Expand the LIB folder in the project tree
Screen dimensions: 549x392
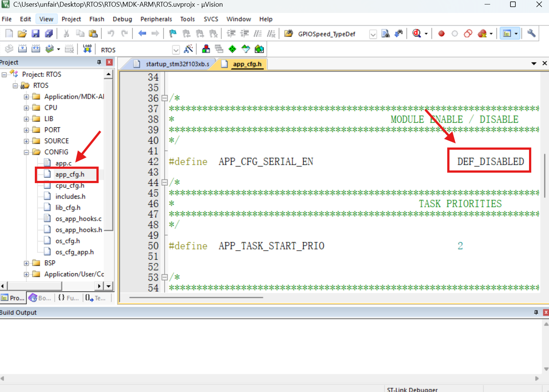pyautogui.click(x=26, y=119)
